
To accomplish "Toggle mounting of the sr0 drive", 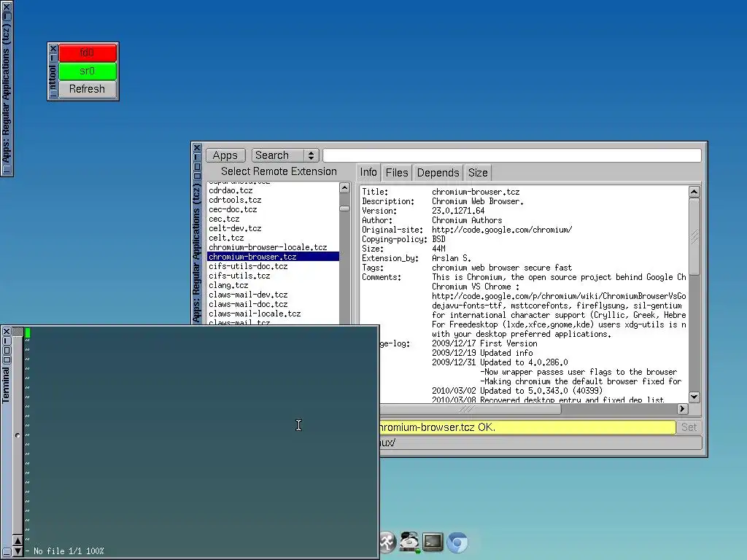I will click(x=88, y=71).
